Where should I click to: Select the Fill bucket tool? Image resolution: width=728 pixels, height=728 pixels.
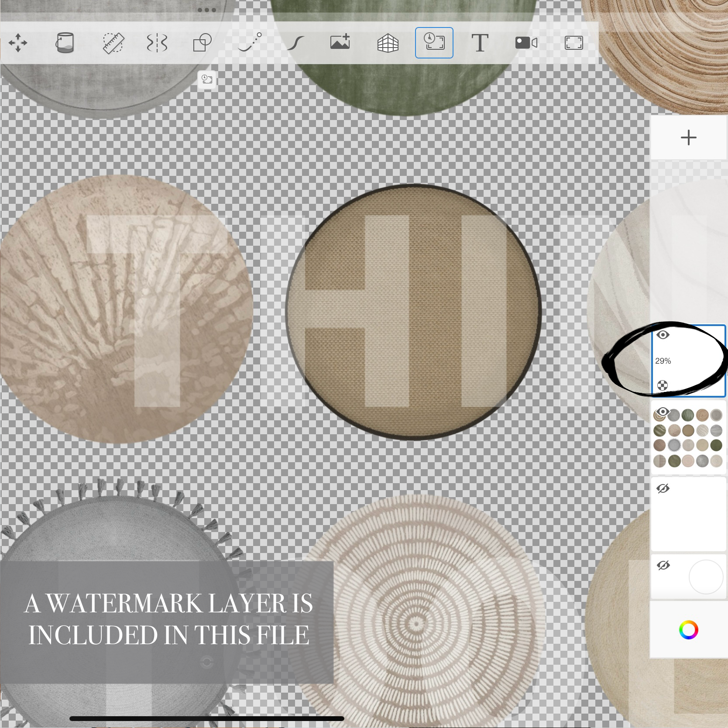[x=65, y=43]
